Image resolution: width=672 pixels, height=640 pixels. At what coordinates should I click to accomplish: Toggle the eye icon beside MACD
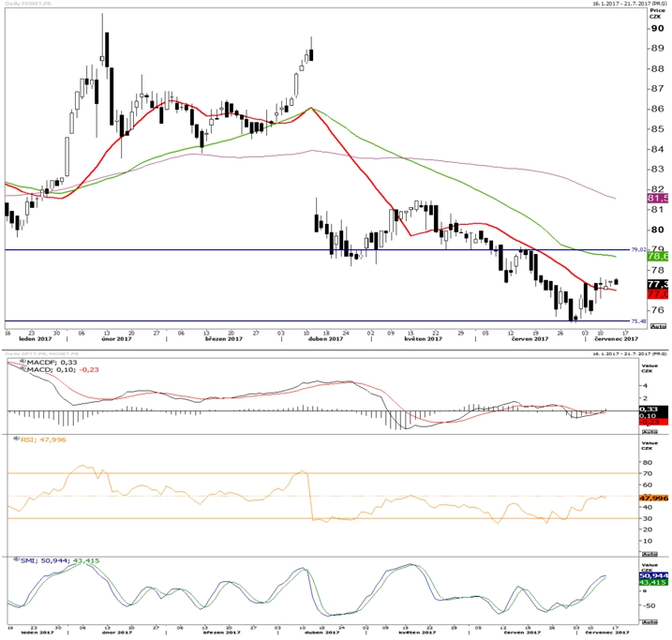click(x=23, y=368)
